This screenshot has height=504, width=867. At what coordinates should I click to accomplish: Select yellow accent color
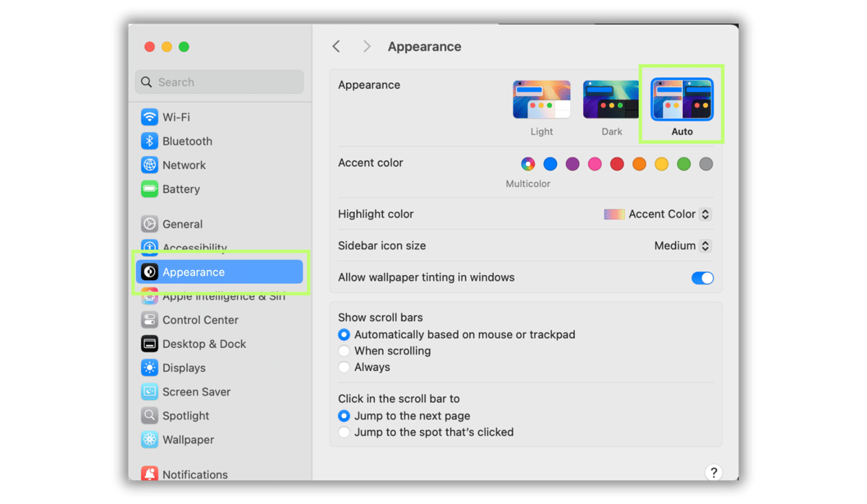point(662,164)
